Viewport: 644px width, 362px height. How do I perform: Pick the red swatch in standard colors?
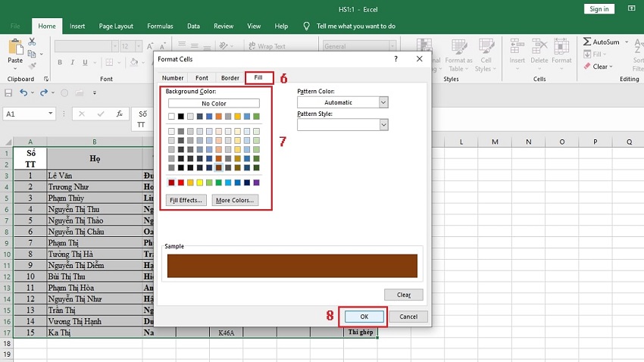181,183
